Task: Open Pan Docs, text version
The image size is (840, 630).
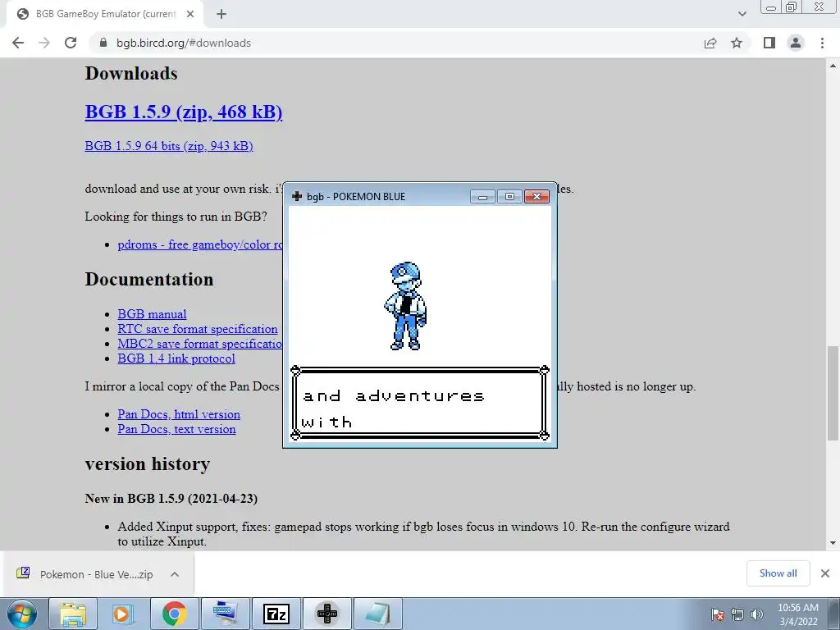Action: tap(177, 429)
